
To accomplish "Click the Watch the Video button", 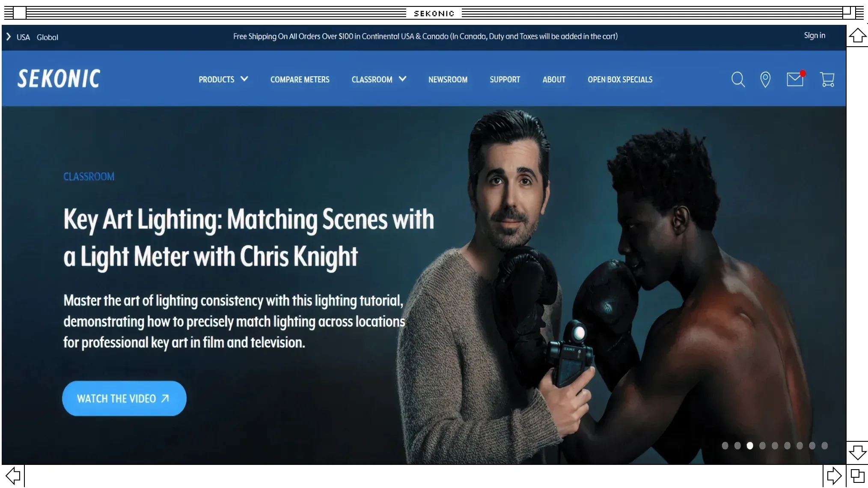I will tap(124, 399).
